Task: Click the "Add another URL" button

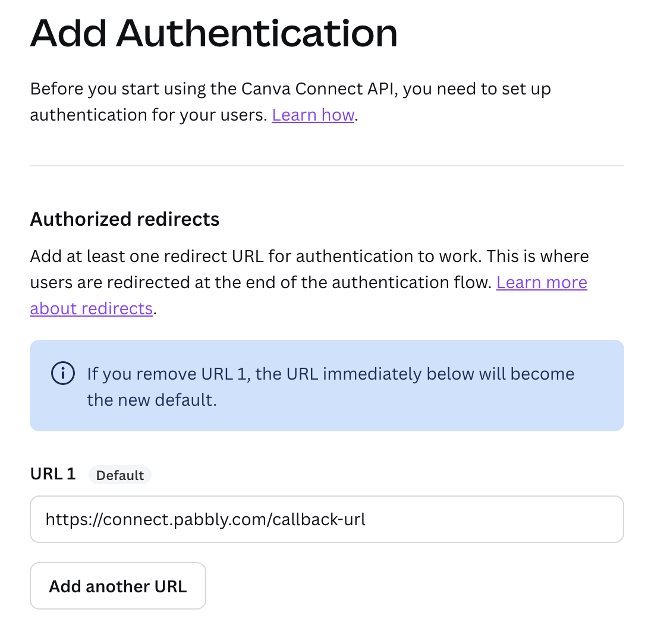Action: 118,586
